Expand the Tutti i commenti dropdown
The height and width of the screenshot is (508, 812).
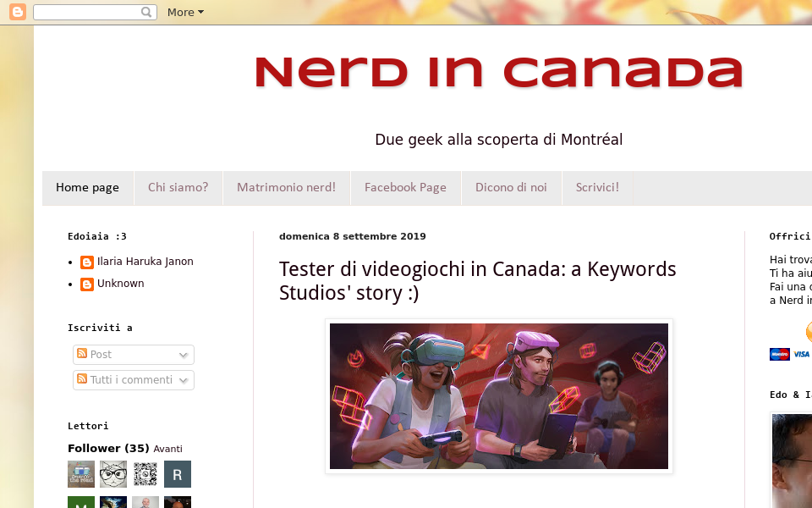point(184,380)
